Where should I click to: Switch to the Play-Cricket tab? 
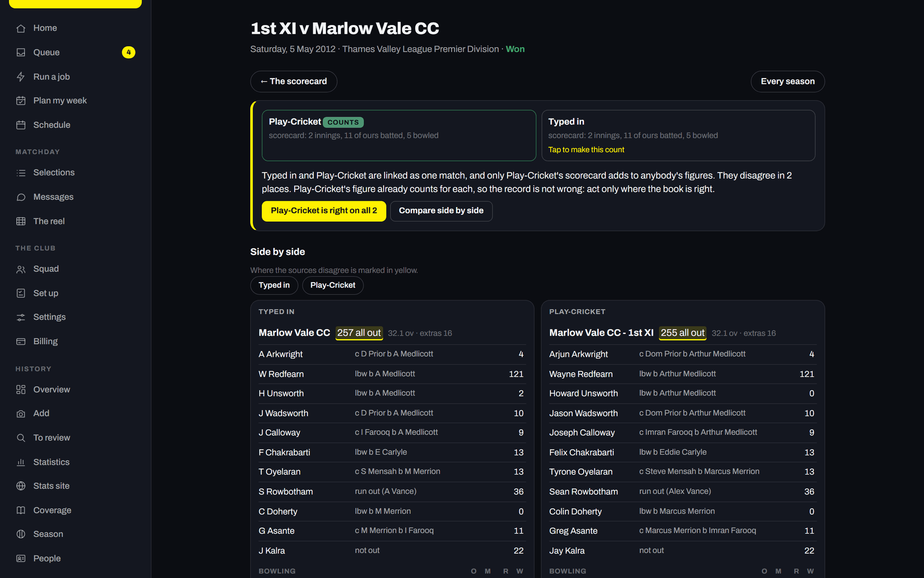coord(333,285)
